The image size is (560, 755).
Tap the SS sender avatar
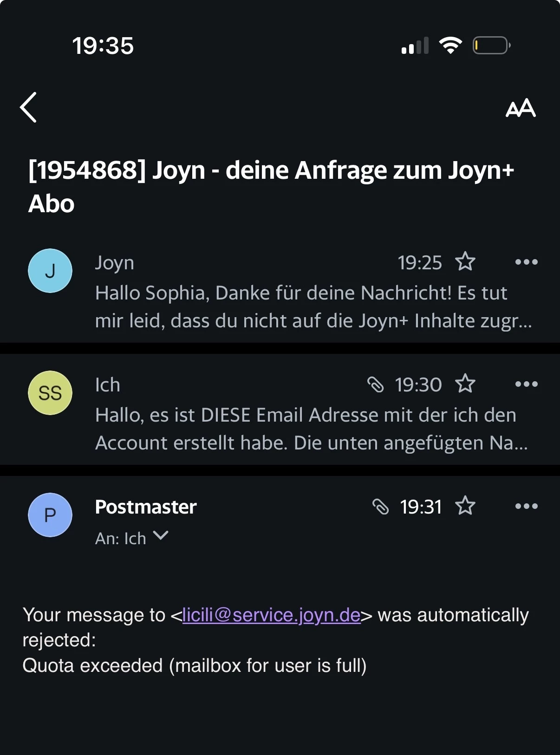(50, 393)
